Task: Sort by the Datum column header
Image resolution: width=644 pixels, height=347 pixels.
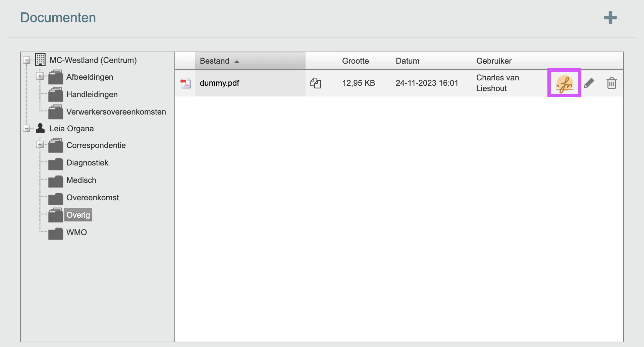Action: point(407,61)
